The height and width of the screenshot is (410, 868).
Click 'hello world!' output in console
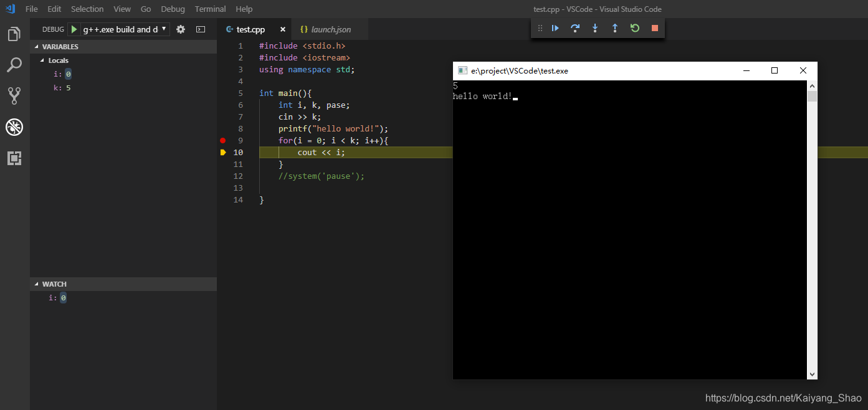coord(482,96)
